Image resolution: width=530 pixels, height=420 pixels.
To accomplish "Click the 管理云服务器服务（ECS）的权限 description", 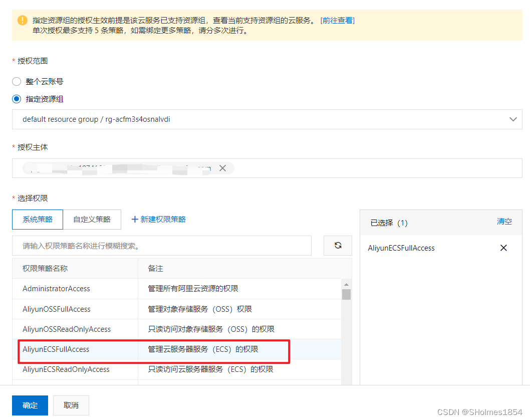I will [x=203, y=349].
